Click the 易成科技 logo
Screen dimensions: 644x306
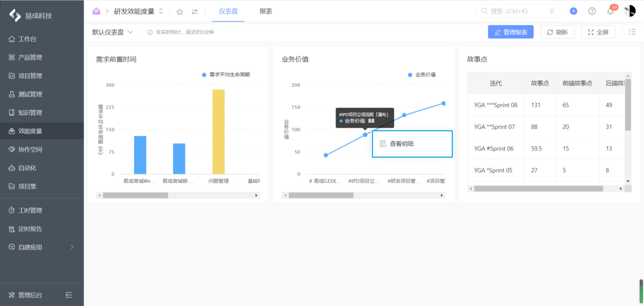point(31,15)
